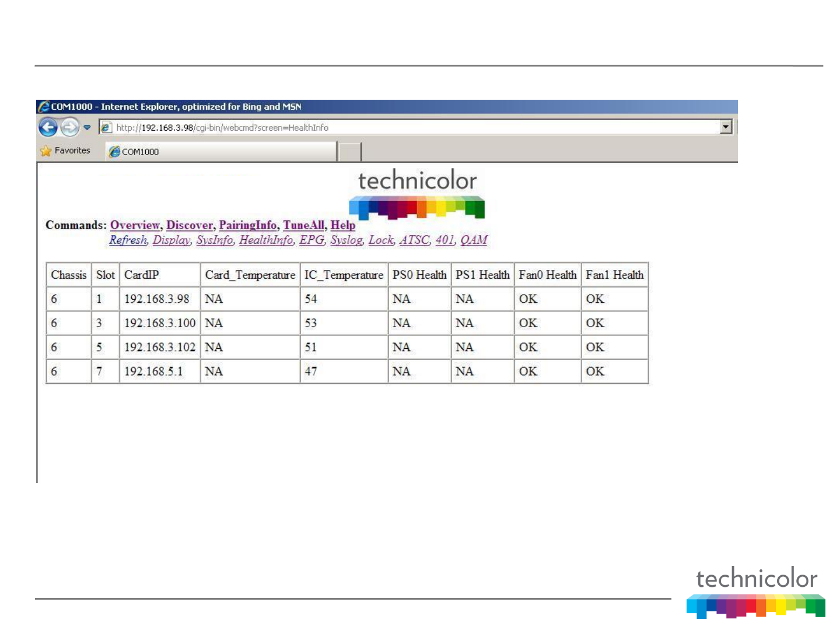Click the Slot column header

coord(106,275)
